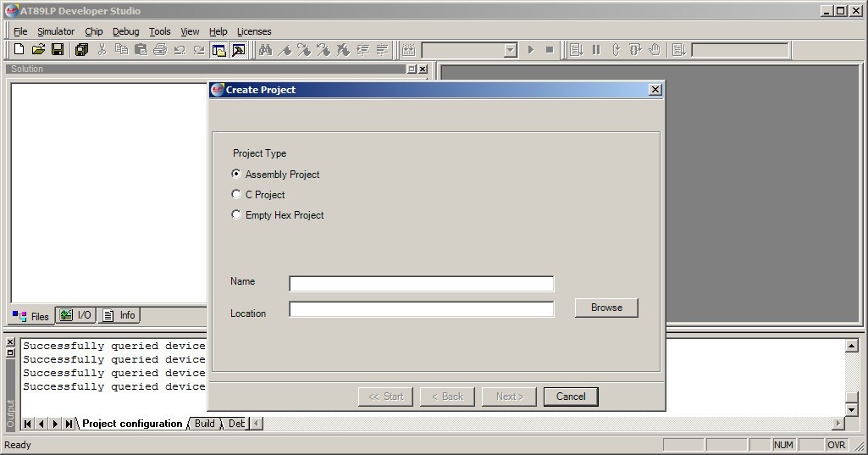Click the output scrollbar up arrow
The height and width of the screenshot is (455, 868).
[852, 346]
